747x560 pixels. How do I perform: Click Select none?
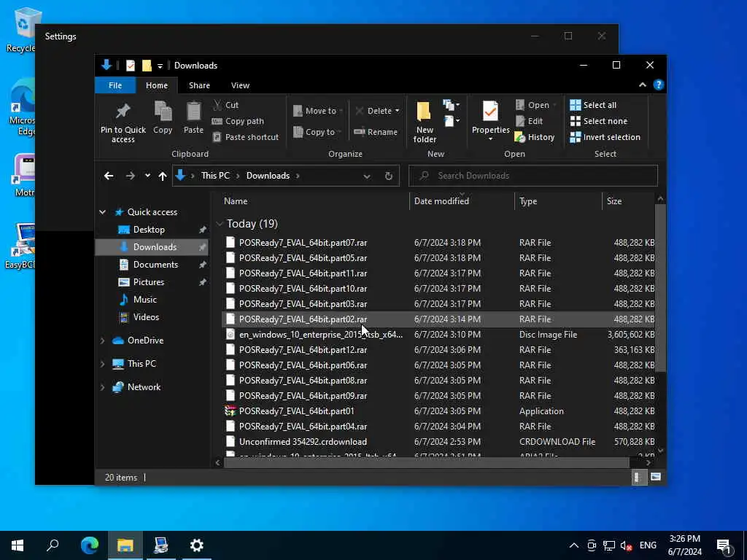tap(599, 121)
